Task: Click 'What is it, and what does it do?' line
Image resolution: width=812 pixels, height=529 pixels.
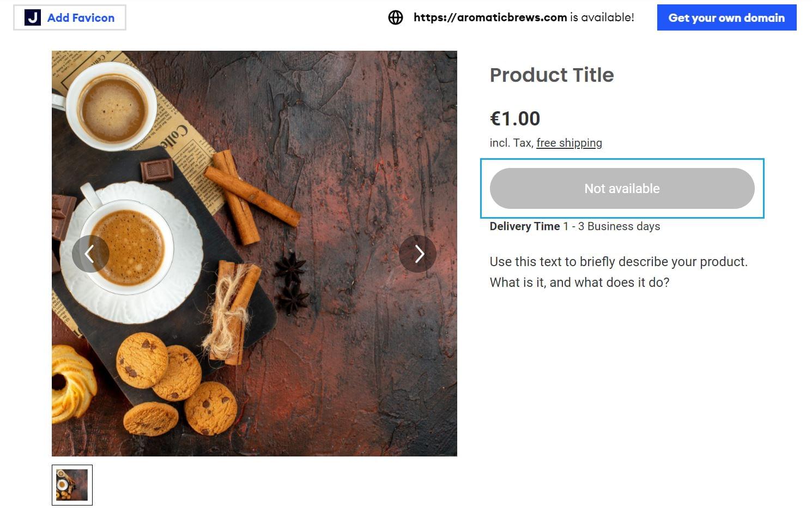Action: point(579,282)
